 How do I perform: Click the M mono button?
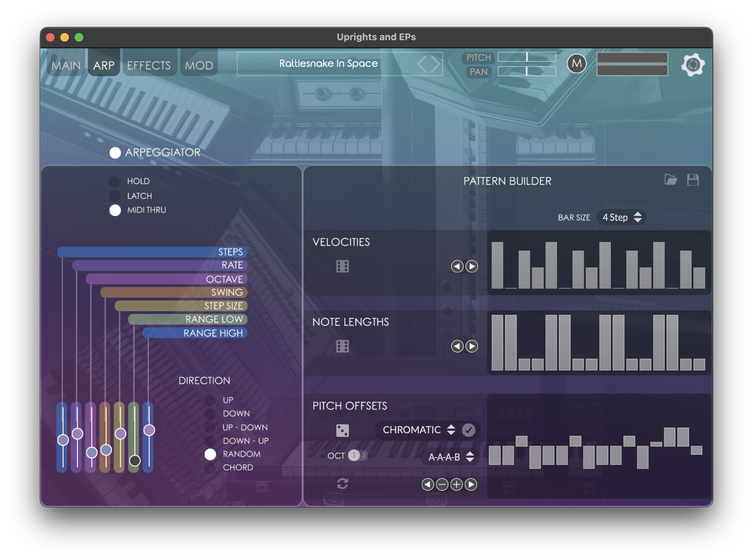[x=576, y=64]
